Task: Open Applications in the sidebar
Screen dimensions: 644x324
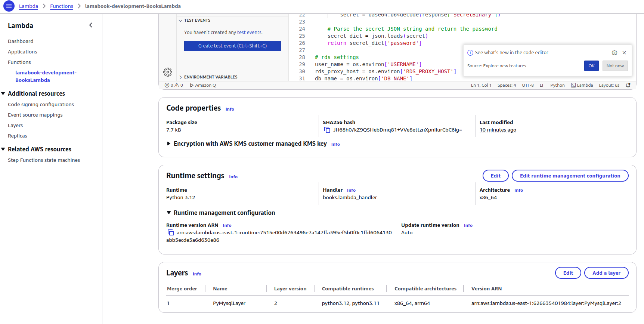Action: [x=22, y=52]
